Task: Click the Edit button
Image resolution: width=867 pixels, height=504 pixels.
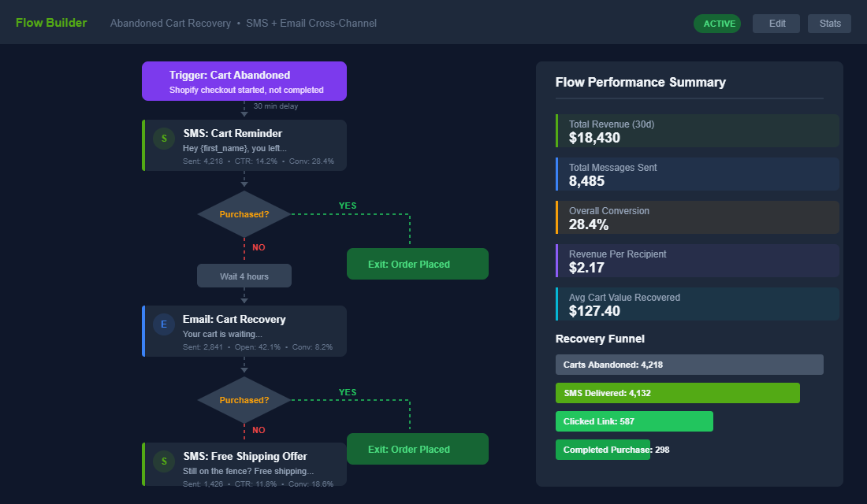Action: [x=776, y=23]
